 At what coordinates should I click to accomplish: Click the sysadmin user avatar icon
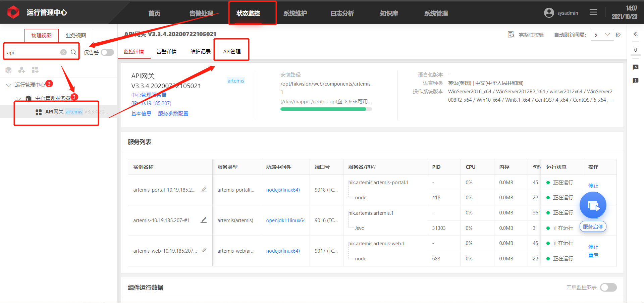coord(549,13)
